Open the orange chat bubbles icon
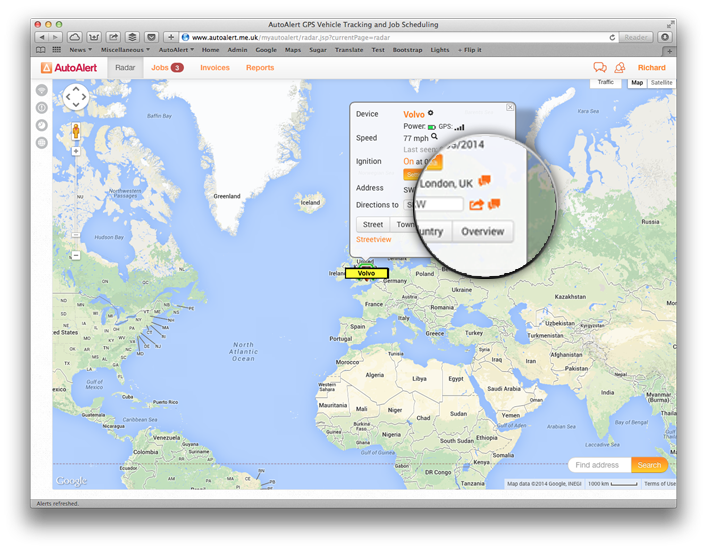Screen dimensions: 707x550 pos(599,68)
